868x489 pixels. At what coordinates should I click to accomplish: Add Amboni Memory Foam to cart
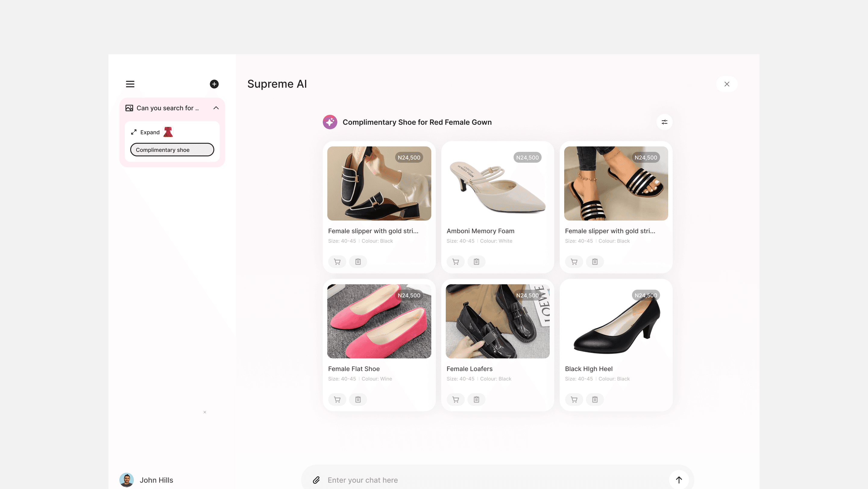point(456,262)
